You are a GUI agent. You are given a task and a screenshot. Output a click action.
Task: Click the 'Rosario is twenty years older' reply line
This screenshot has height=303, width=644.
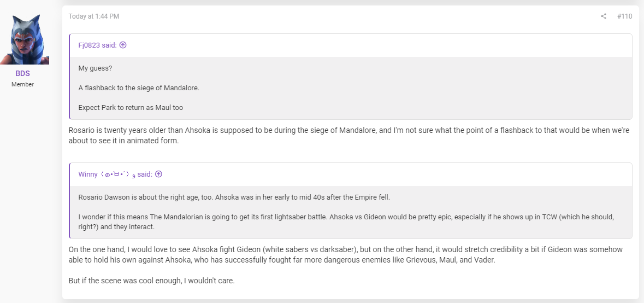349,131
